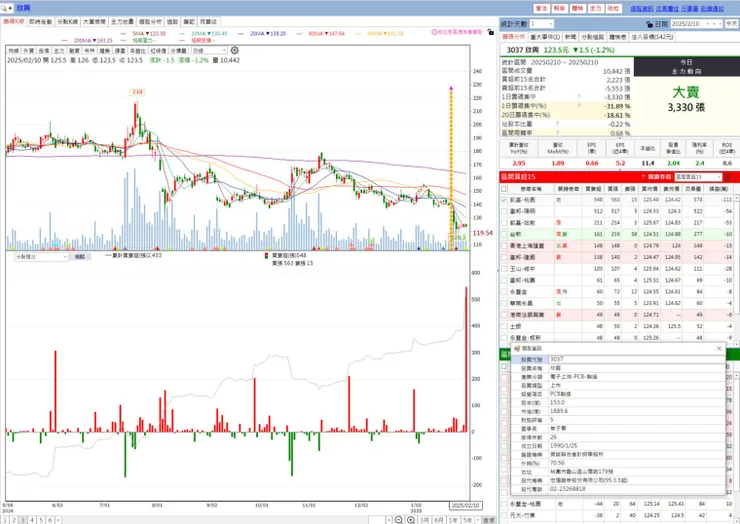Select the 6月 range button
Viewport: 740px width, 524px height.
[438, 520]
